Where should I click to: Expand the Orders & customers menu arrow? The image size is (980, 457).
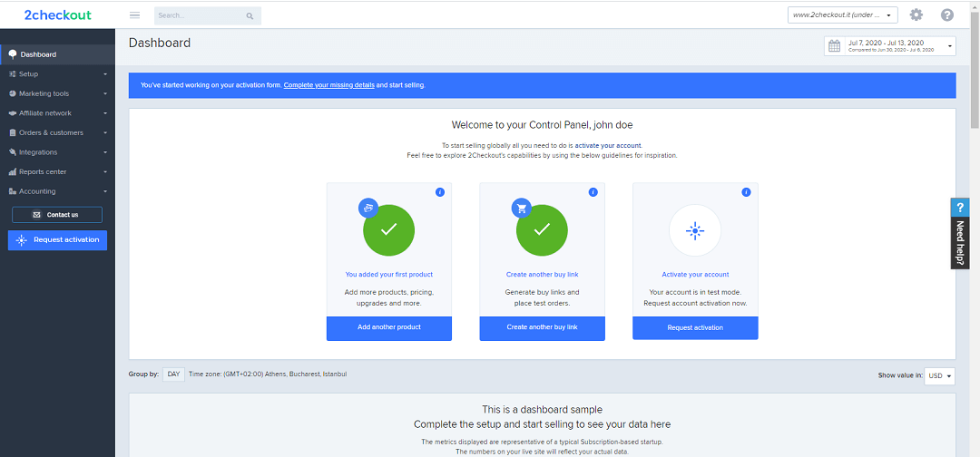(x=105, y=133)
